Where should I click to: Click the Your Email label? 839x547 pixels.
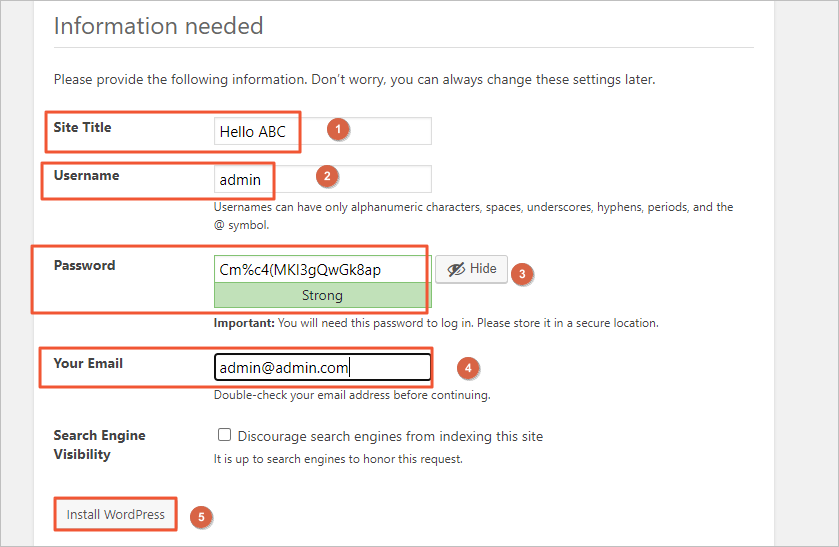(88, 363)
